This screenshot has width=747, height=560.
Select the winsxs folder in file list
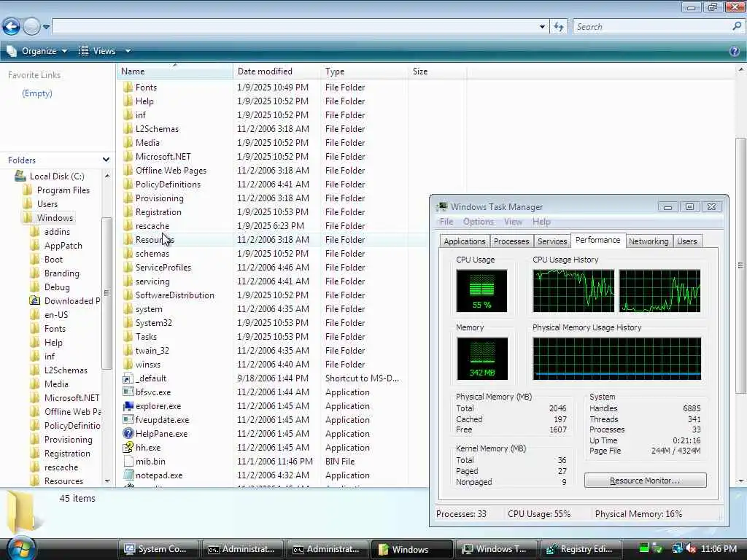pyautogui.click(x=147, y=365)
